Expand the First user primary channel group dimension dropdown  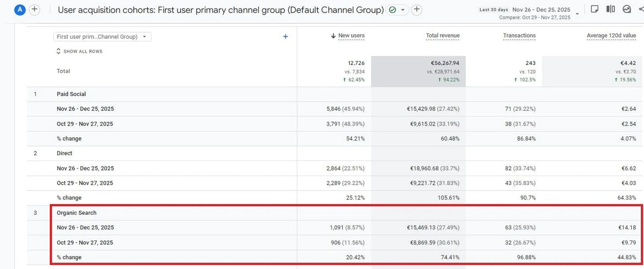(x=102, y=37)
